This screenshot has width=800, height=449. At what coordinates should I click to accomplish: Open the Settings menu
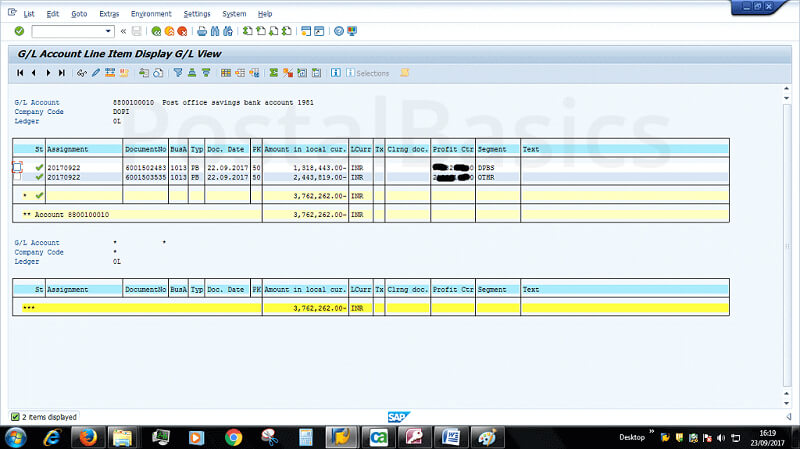point(197,14)
